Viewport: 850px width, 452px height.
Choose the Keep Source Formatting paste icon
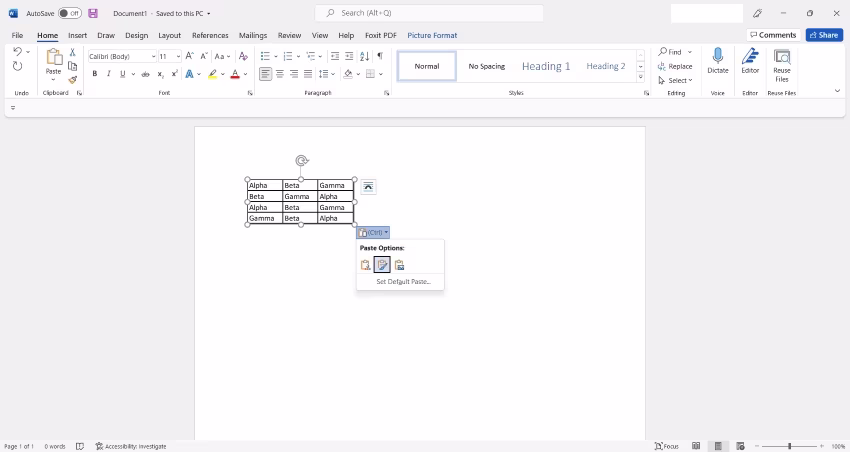[365, 265]
